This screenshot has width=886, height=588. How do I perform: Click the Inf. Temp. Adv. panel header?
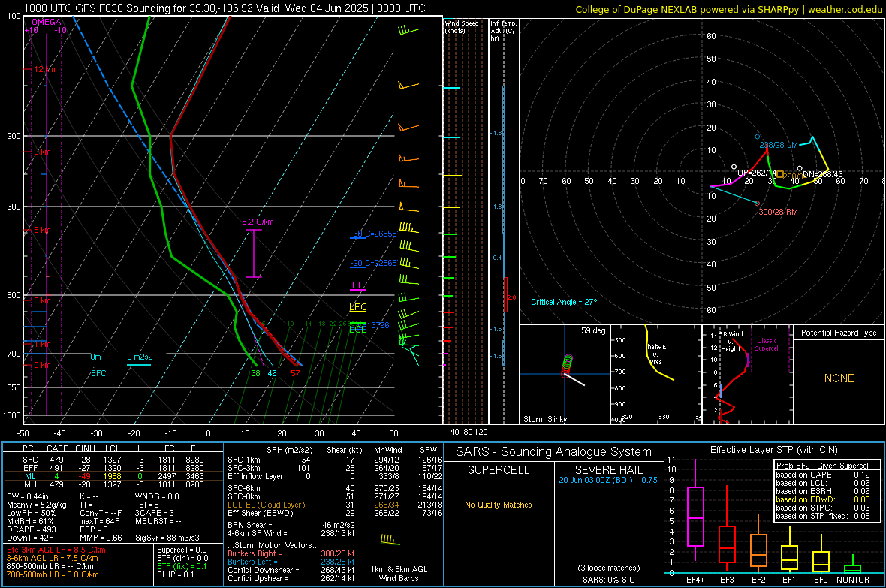click(x=503, y=31)
